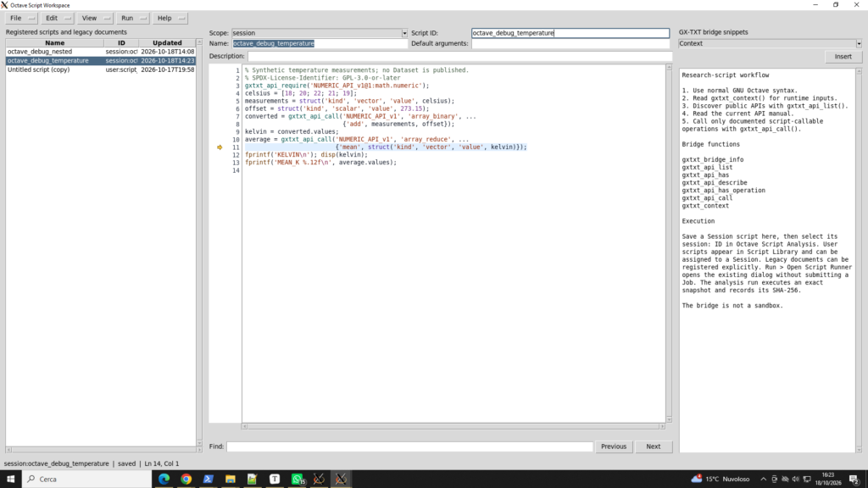This screenshot has height=488, width=868.
Task: Click the Ln 14, Col 1 status entry
Action: coord(162,463)
